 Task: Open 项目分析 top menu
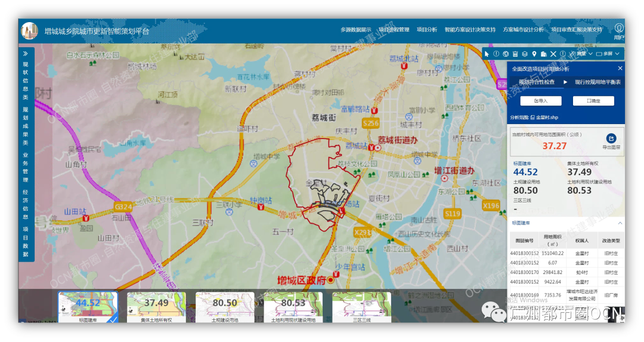pos(427,30)
